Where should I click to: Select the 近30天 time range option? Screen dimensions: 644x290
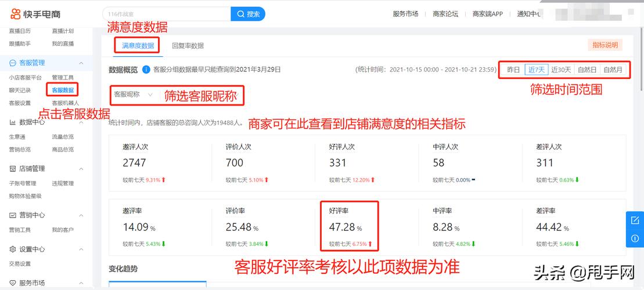[561, 70]
